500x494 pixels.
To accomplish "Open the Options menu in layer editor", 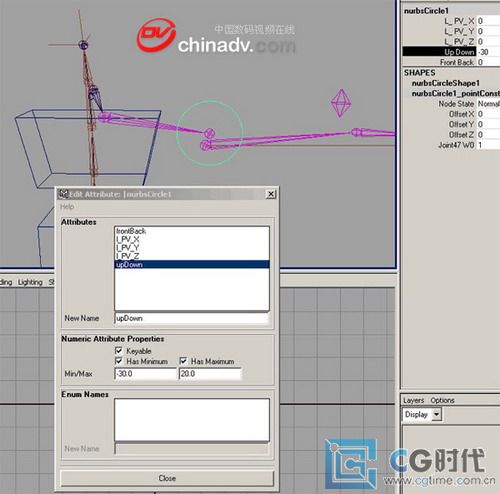I will [x=442, y=400].
